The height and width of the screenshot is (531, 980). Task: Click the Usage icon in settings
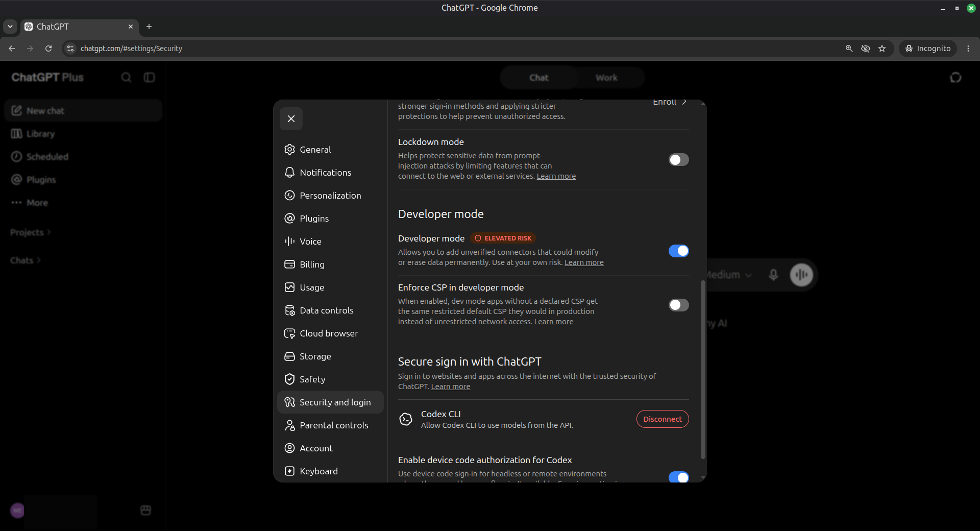pos(289,287)
